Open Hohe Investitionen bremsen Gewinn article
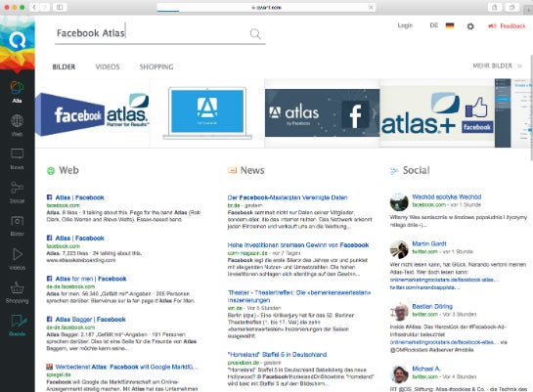 click(x=298, y=245)
